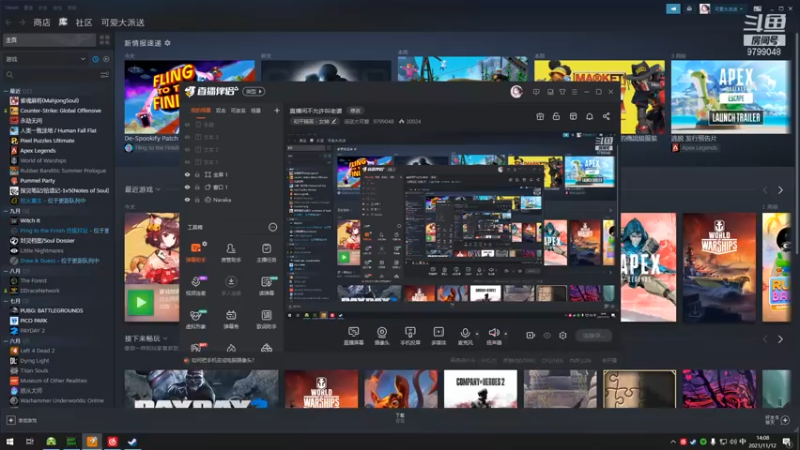Add 多媒体 media source
The width and height of the screenshot is (800, 450).
(438, 336)
